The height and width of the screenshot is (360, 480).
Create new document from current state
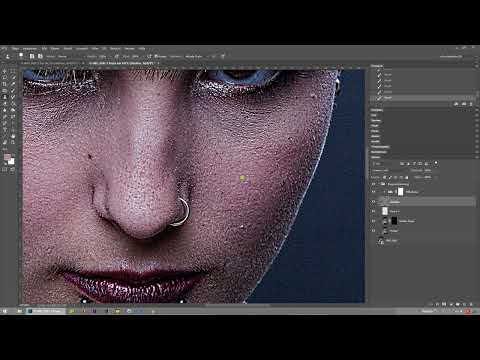pyautogui.click(x=456, y=104)
